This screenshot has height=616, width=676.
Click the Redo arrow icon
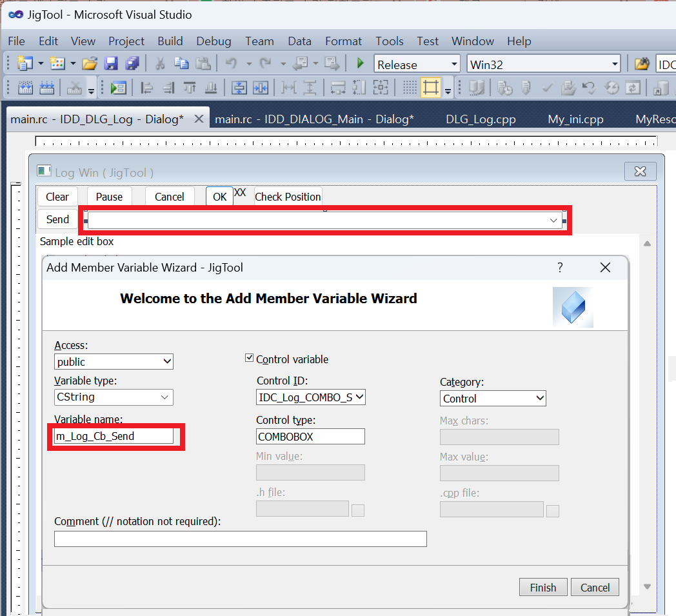pos(265,64)
